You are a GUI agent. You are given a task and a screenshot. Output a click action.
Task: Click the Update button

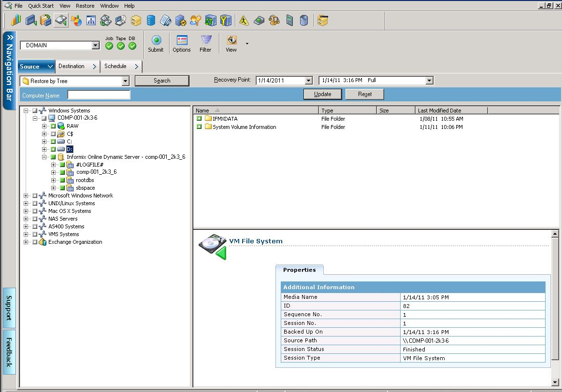tap(322, 94)
